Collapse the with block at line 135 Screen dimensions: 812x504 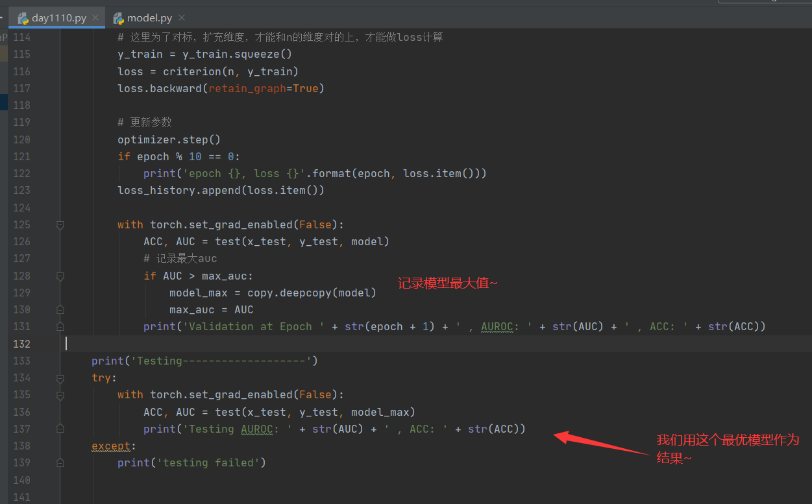coord(60,394)
